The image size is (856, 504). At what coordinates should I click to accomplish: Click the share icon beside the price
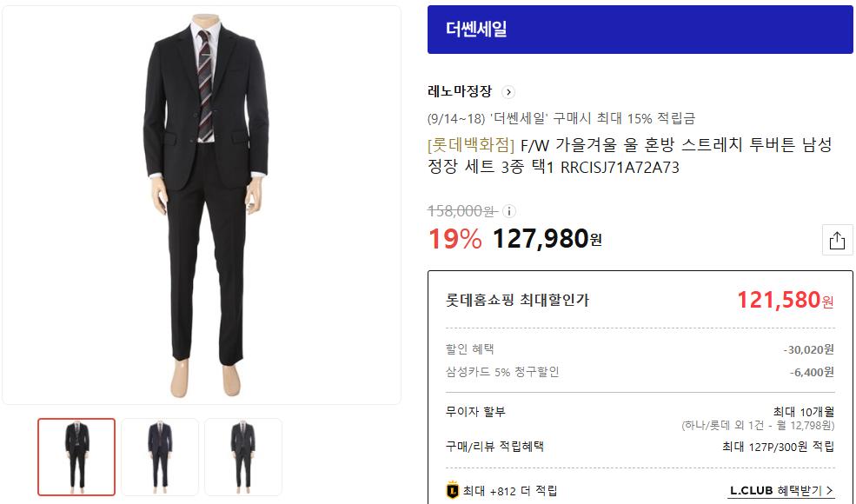coord(837,240)
